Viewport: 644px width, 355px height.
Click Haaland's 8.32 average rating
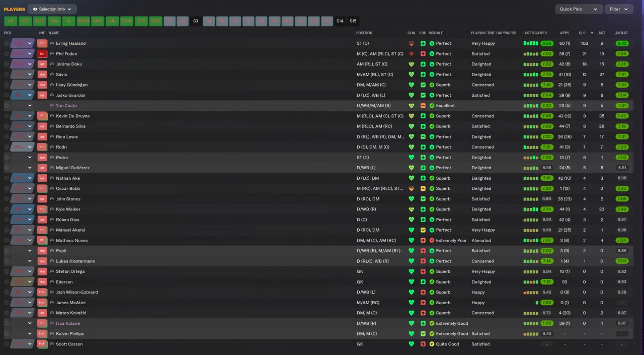click(x=622, y=43)
